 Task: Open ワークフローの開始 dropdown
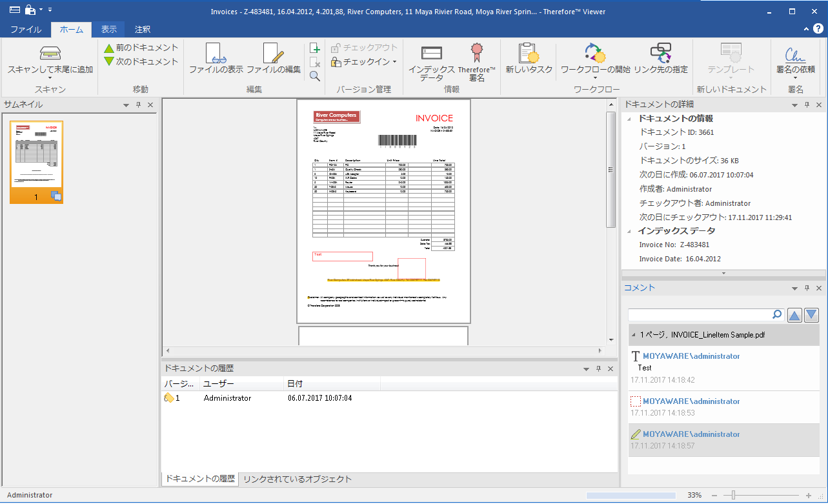(x=595, y=78)
